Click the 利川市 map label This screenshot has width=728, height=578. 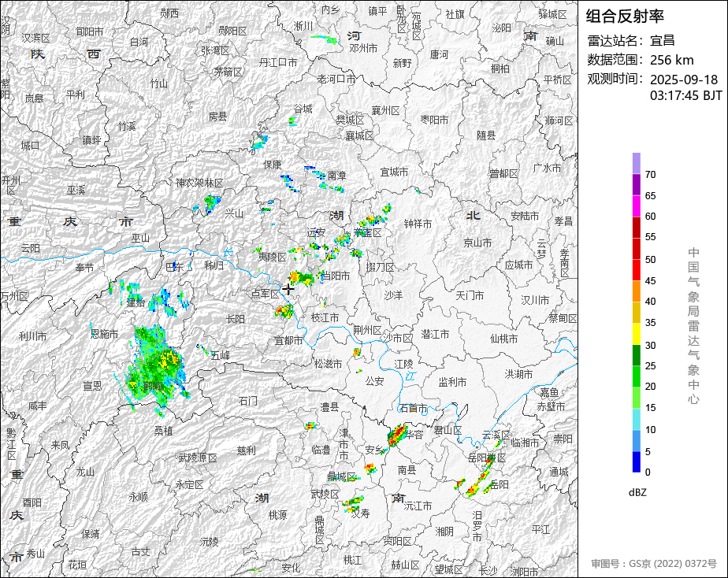32,335
